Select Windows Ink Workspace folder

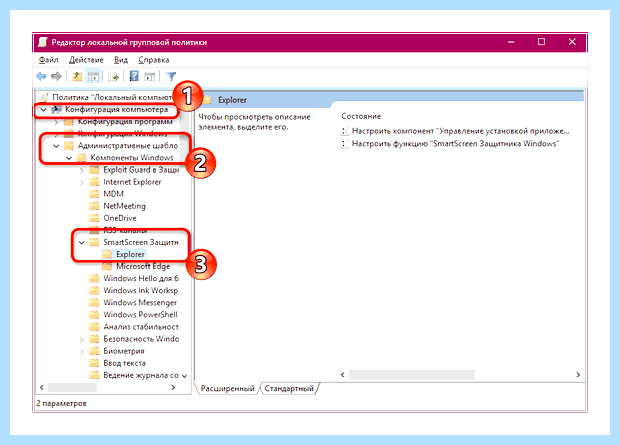(x=140, y=290)
